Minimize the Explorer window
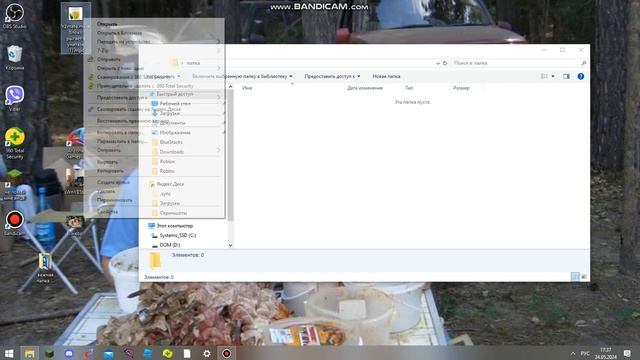The height and width of the screenshot is (360, 640). coord(544,50)
